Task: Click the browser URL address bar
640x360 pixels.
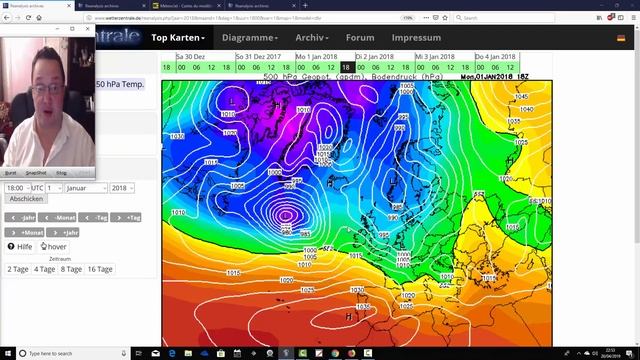Action: coord(245,18)
